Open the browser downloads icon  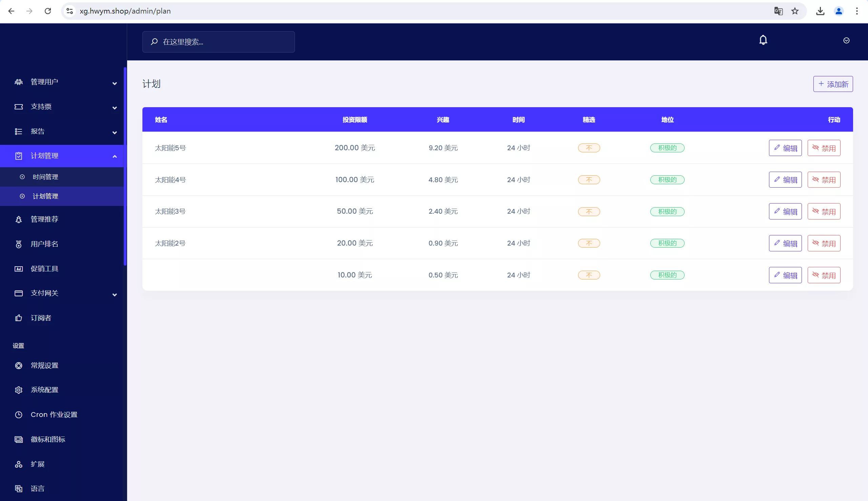pyautogui.click(x=820, y=11)
